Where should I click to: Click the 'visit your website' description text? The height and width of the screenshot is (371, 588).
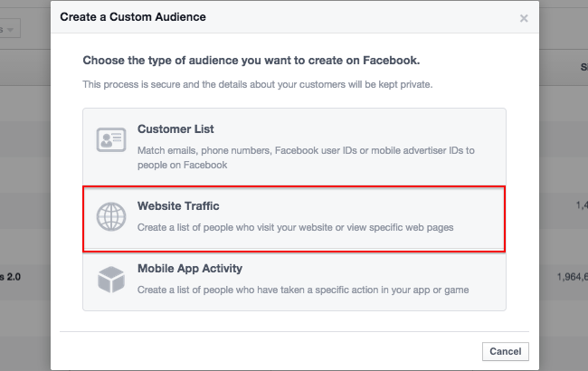296,227
